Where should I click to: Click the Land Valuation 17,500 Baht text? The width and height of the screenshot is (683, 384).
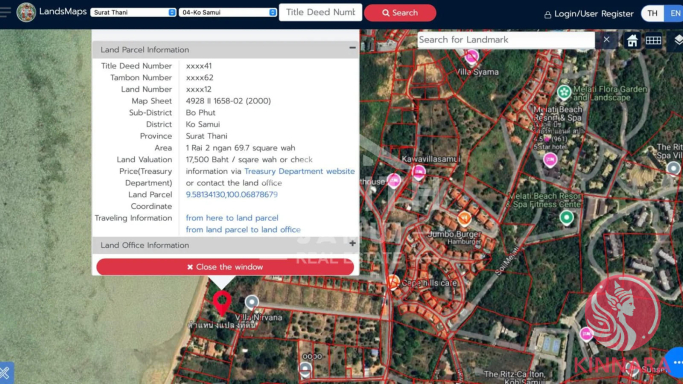pos(249,160)
